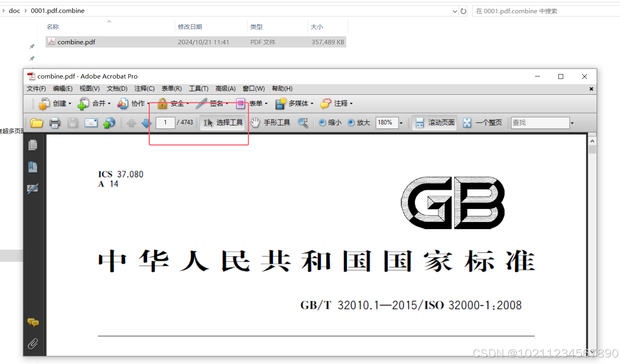Viewport: 620px width, 364px height.
Task: Open the View menu
Action: (x=89, y=89)
